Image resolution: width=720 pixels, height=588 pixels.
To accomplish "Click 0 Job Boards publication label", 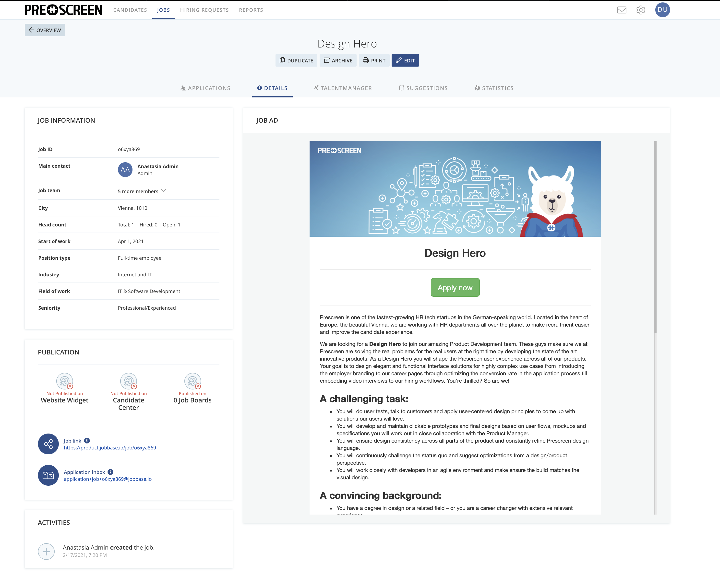I will pos(192,400).
